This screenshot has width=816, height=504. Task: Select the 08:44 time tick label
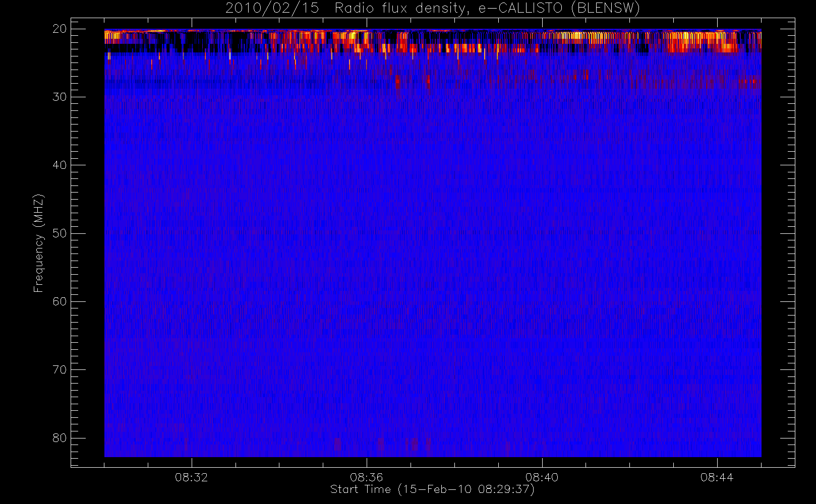(x=717, y=477)
